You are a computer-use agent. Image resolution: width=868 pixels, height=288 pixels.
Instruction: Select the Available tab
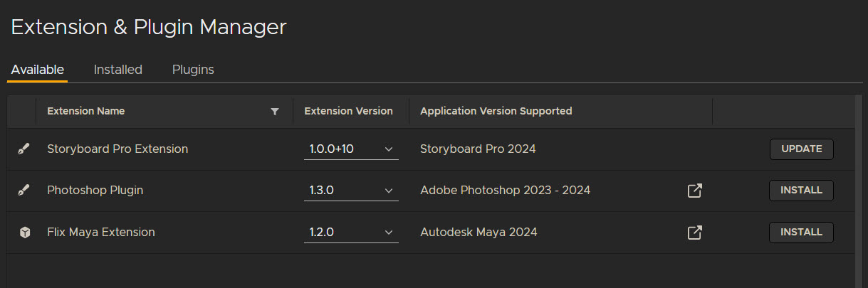point(38,70)
